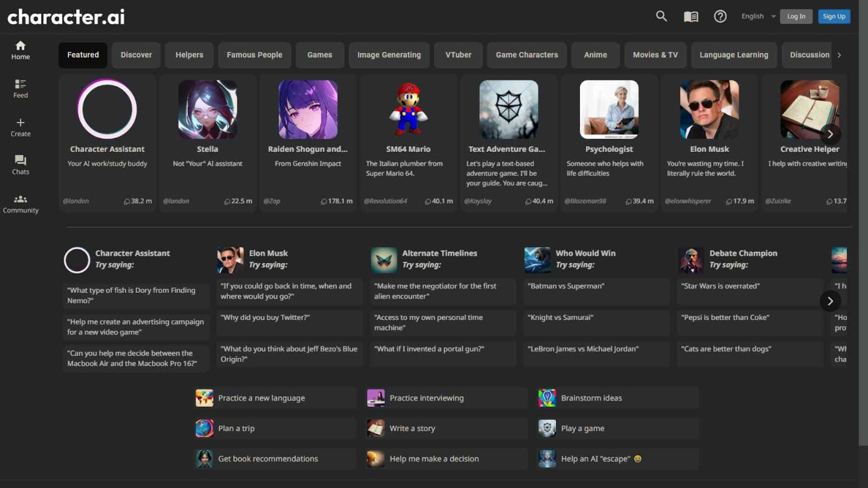
Task: Switch to the Helpers tab
Action: click(x=189, y=55)
